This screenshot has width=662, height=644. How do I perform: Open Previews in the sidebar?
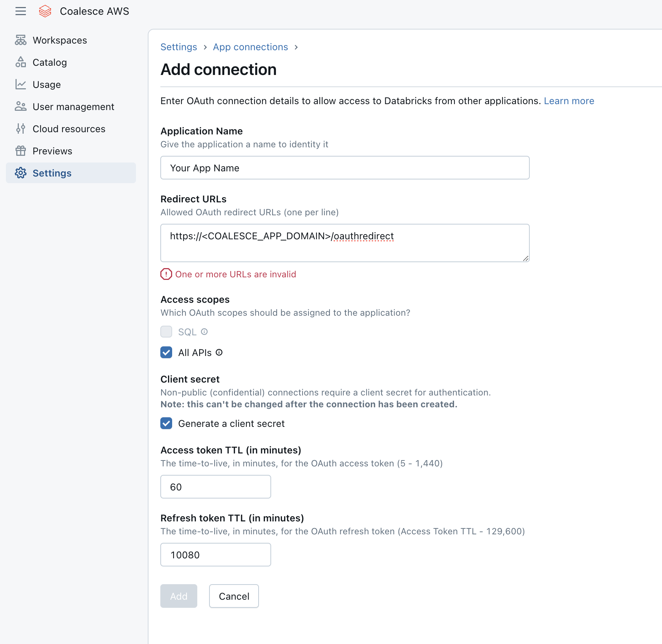tap(71, 151)
